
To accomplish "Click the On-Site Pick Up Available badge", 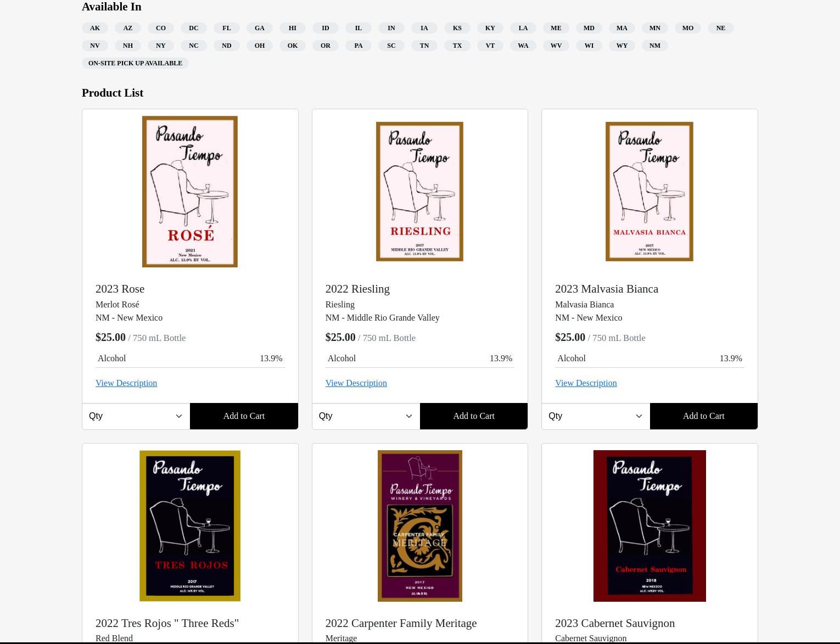I will pyautogui.click(x=135, y=63).
